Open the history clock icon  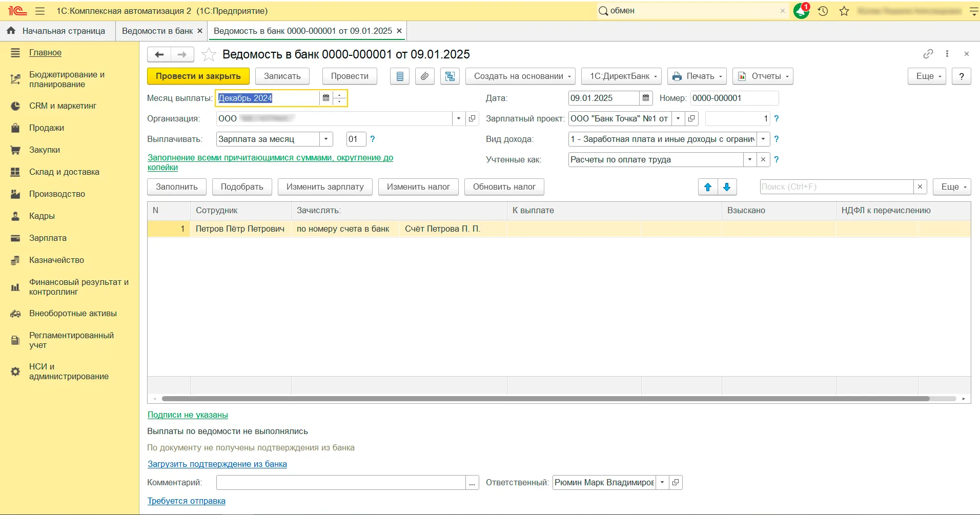point(823,11)
